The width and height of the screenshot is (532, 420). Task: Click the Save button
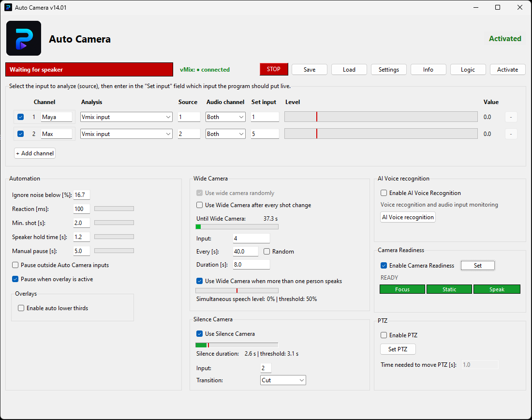tap(310, 70)
